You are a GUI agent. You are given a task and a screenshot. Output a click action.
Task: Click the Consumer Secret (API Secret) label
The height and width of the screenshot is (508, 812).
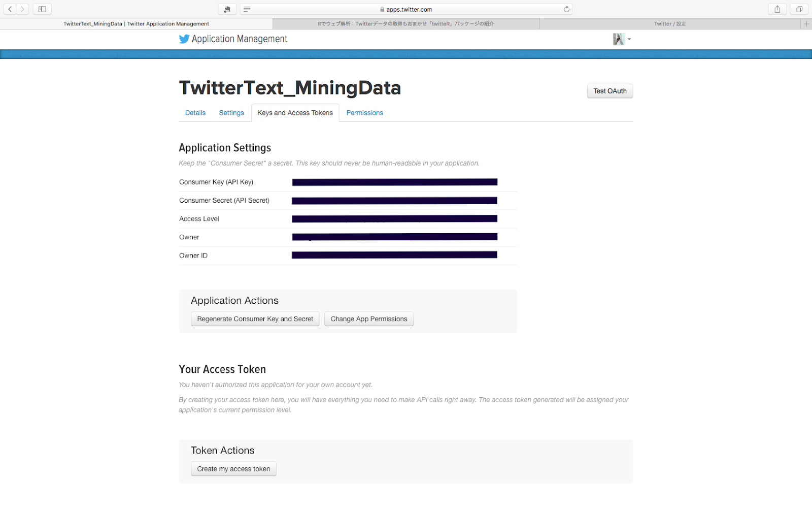click(224, 200)
